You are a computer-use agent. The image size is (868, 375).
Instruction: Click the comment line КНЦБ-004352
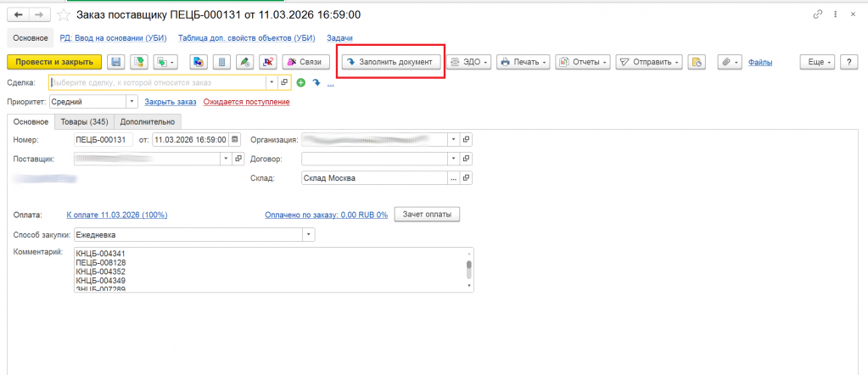(x=100, y=272)
